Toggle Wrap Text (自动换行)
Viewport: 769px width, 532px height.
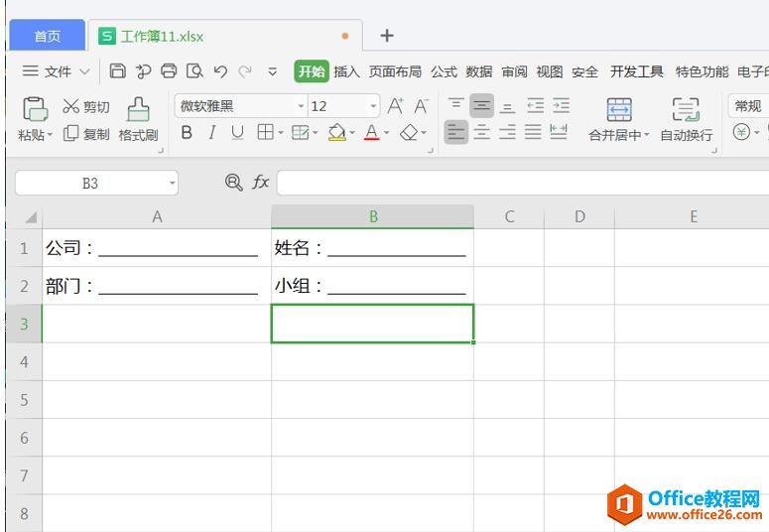686,119
